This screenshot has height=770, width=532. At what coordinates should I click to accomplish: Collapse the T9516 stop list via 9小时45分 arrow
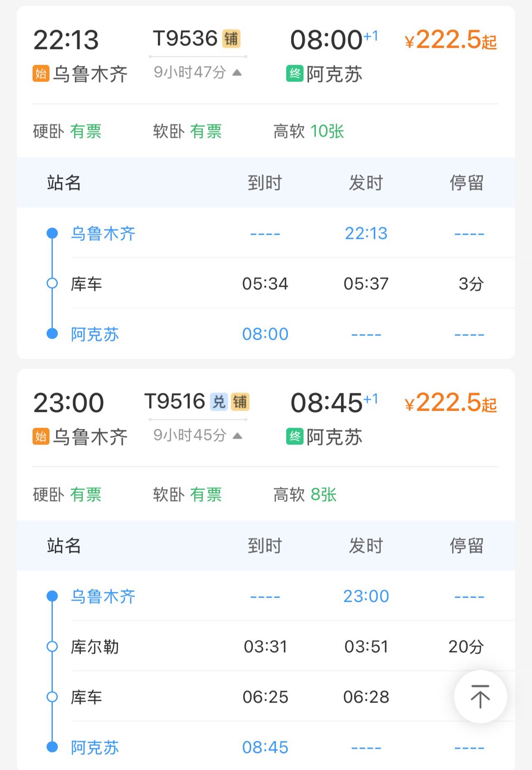(x=238, y=436)
